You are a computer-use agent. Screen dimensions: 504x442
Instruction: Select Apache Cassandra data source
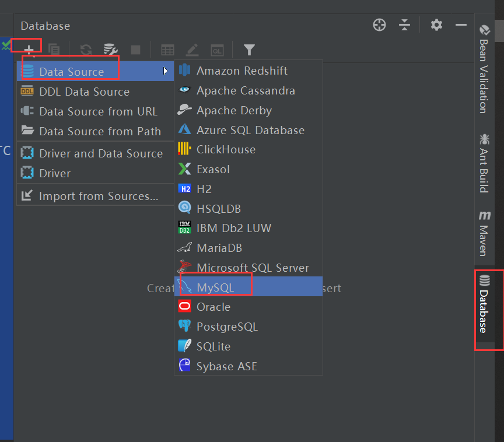[249, 90]
